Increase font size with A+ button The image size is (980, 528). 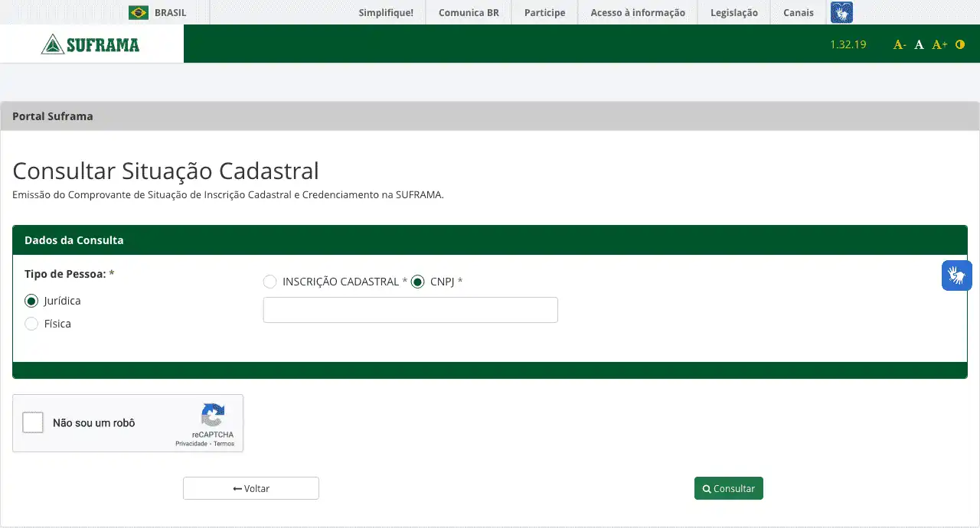pos(939,45)
